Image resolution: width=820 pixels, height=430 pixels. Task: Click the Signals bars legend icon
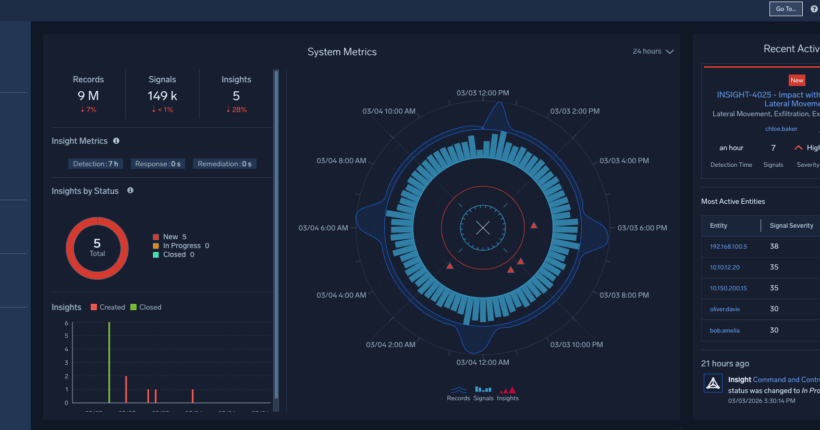pos(483,389)
